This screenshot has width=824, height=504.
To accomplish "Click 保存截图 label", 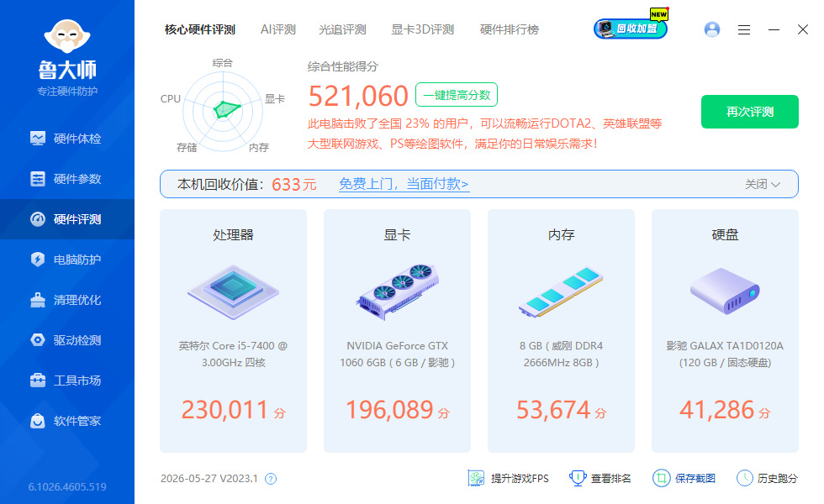I will (695, 478).
